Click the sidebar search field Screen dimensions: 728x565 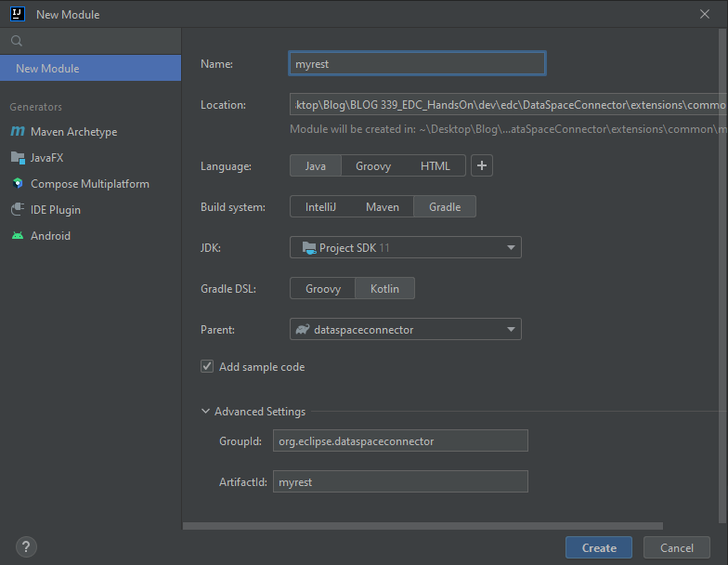coord(91,41)
